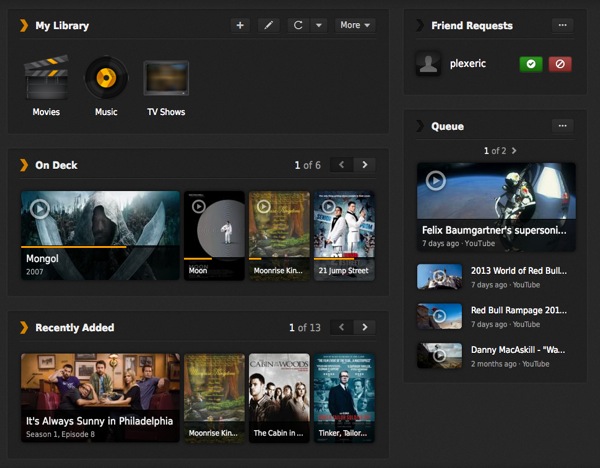Click the refresh library icon
The height and width of the screenshot is (468, 600).
pyautogui.click(x=298, y=25)
